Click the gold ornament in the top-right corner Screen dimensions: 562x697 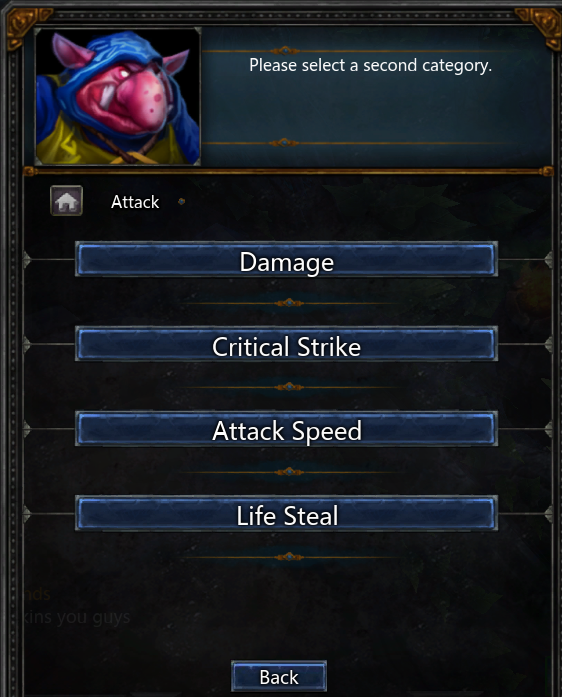point(540,26)
